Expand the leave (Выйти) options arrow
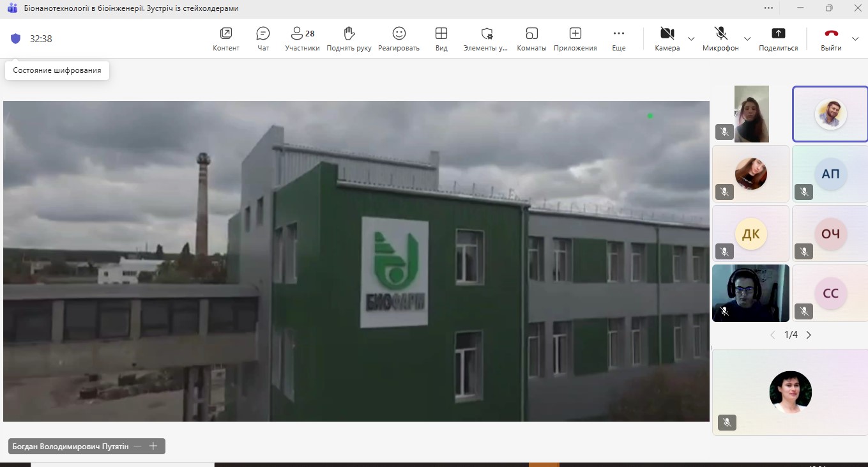 pyautogui.click(x=856, y=39)
